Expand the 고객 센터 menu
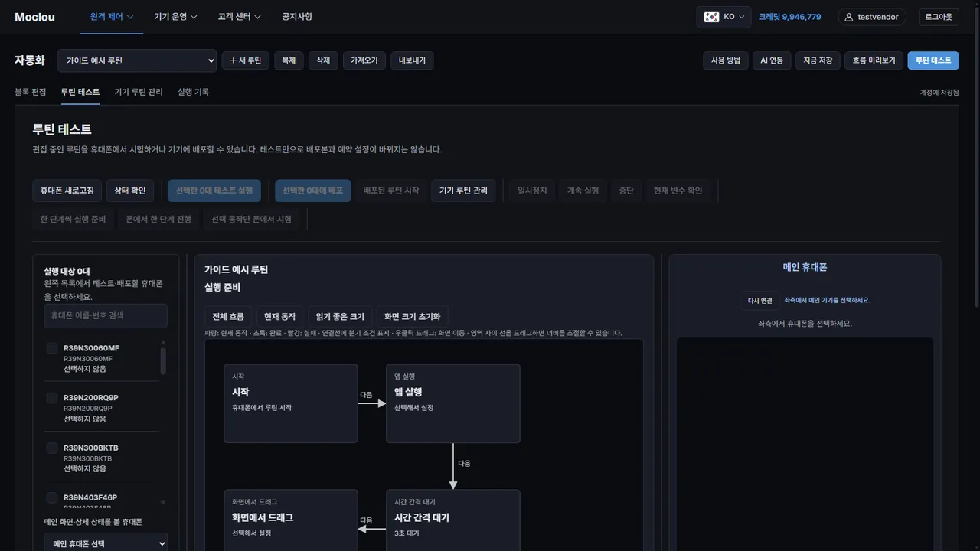 tap(239, 17)
